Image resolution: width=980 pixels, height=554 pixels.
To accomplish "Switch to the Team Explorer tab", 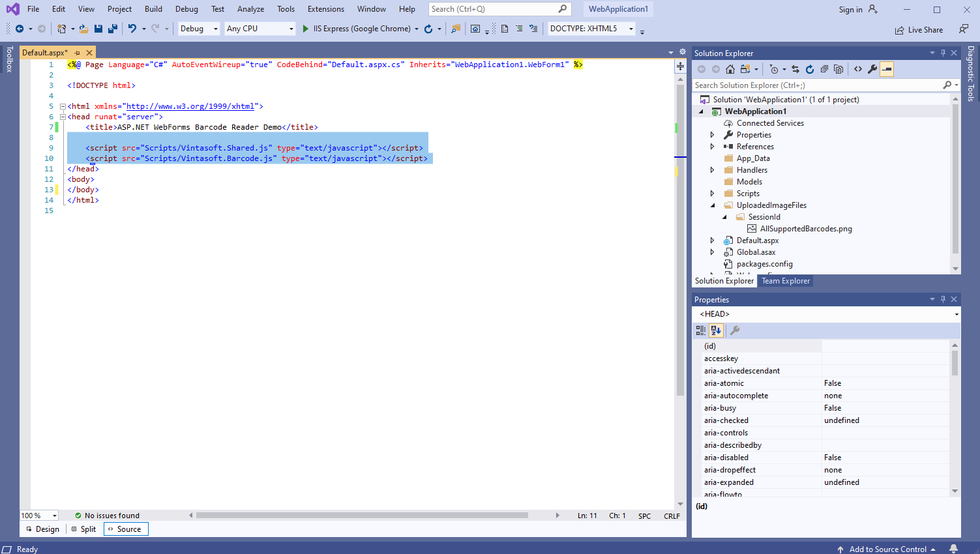I will click(786, 281).
